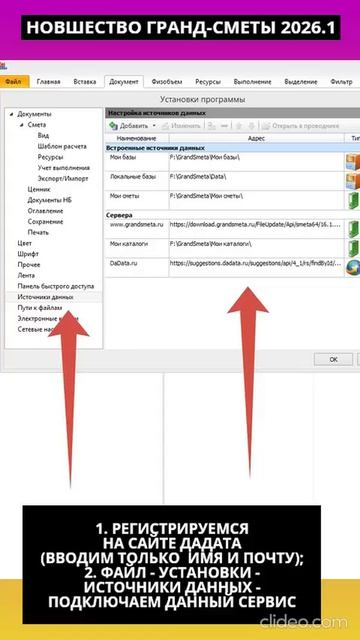Open Панель быстрого доступа settings item
Screen dimensions: 360x640
tap(56, 286)
